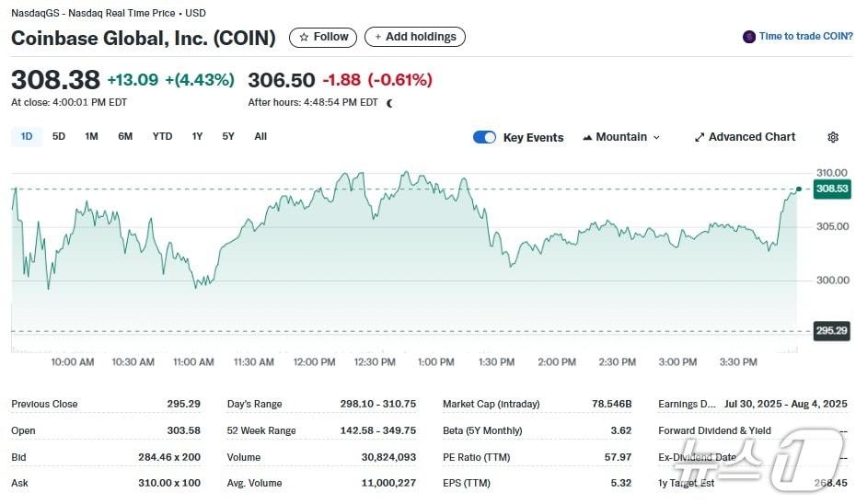
Task: Click the Mountain chart type icon
Action: (587, 137)
